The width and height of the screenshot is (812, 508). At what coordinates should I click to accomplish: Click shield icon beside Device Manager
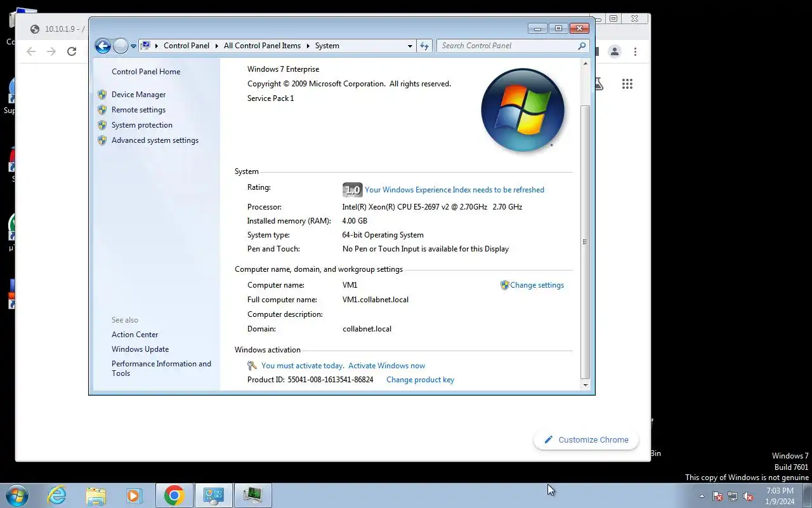pyautogui.click(x=102, y=95)
